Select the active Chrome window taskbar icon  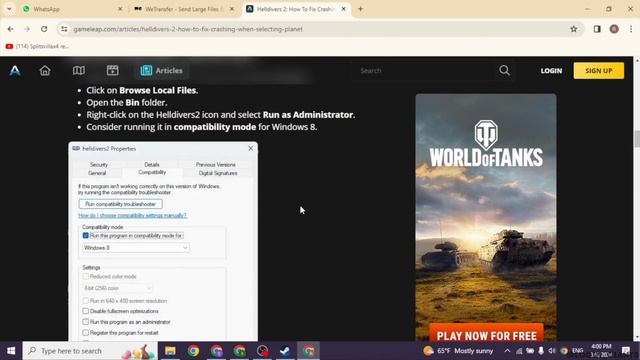coord(308,351)
